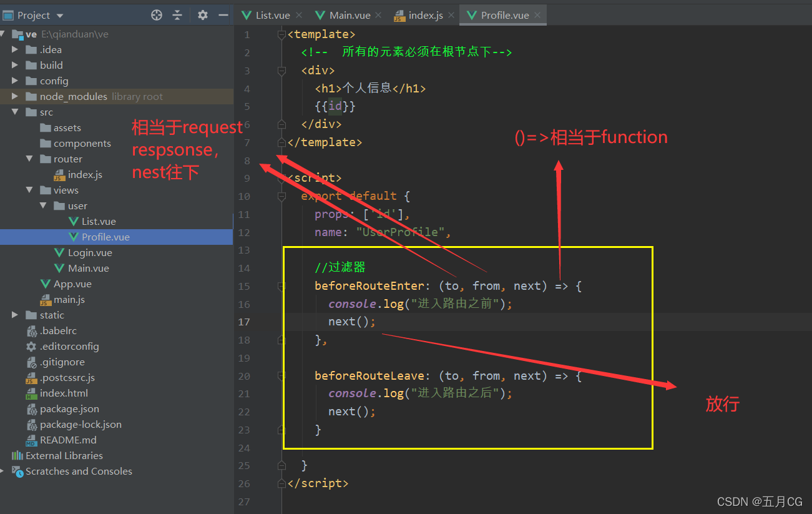Expand the .idea folder

[x=15, y=49]
